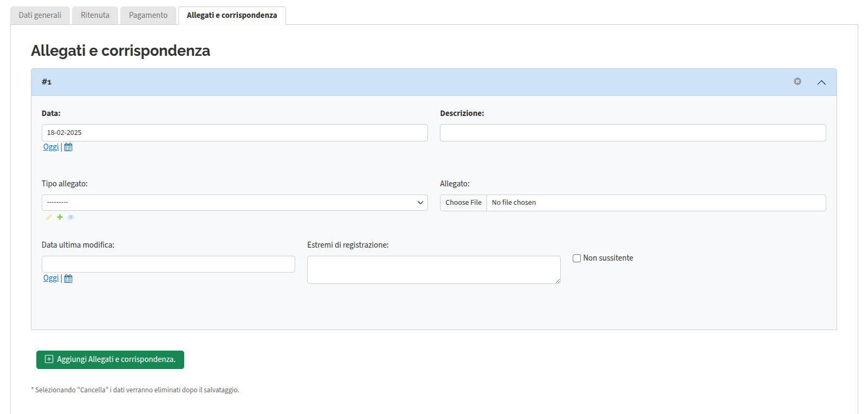Screen dimensions: 868x414
Task: Tick the Non sussitente checkbox
Action: 576,258
